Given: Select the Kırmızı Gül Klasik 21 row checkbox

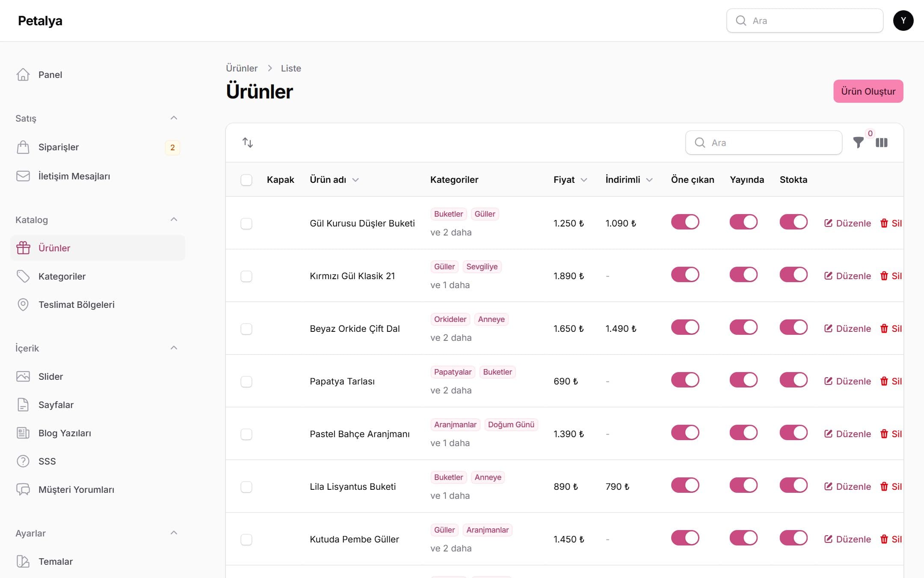Looking at the screenshot, I should [x=246, y=276].
